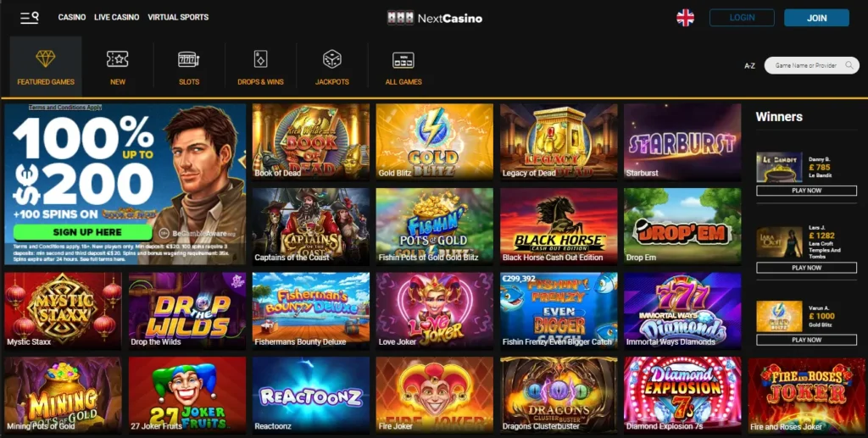Choose the Slots machine icon
This screenshot has width=868, height=438.
pyautogui.click(x=189, y=59)
